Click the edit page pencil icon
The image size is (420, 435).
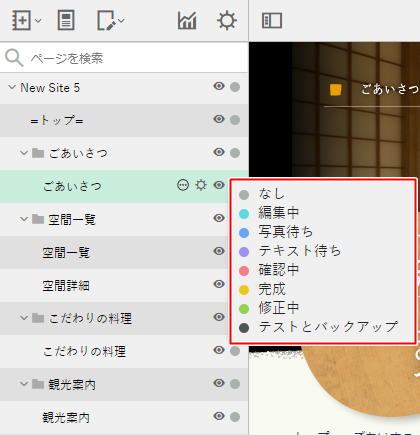(x=107, y=20)
